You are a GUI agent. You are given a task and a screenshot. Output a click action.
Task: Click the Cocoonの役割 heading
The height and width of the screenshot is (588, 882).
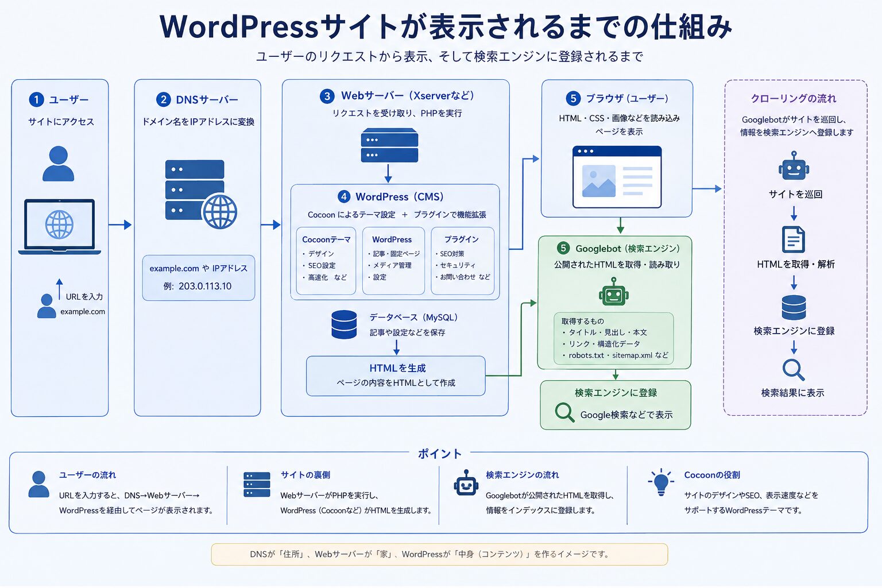click(712, 475)
